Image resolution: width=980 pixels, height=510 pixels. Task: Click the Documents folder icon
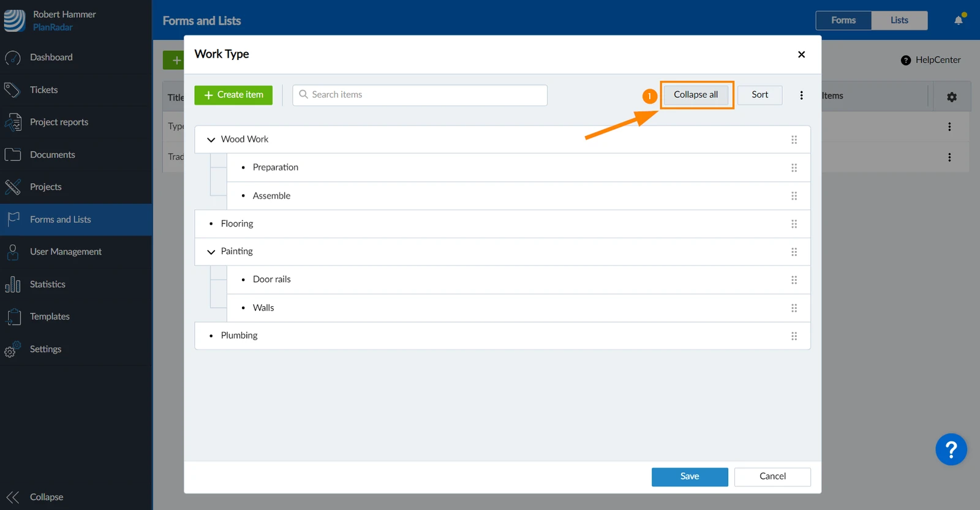click(12, 155)
